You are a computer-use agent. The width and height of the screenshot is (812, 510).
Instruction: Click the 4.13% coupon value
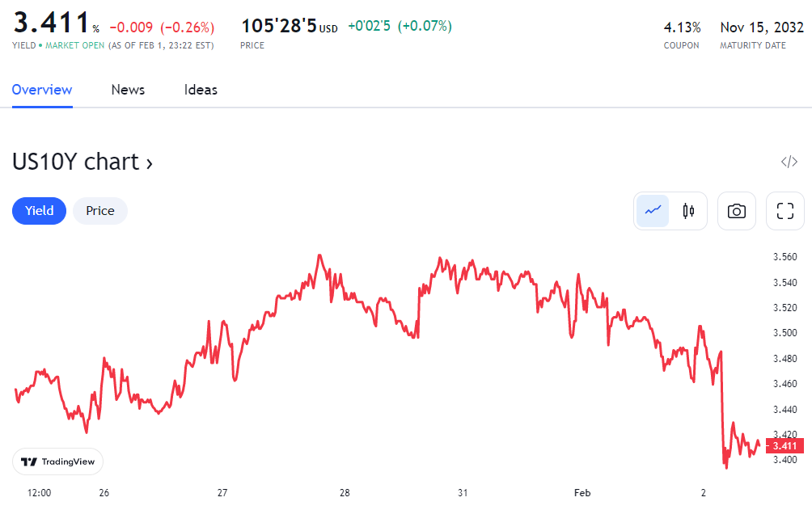pos(682,27)
